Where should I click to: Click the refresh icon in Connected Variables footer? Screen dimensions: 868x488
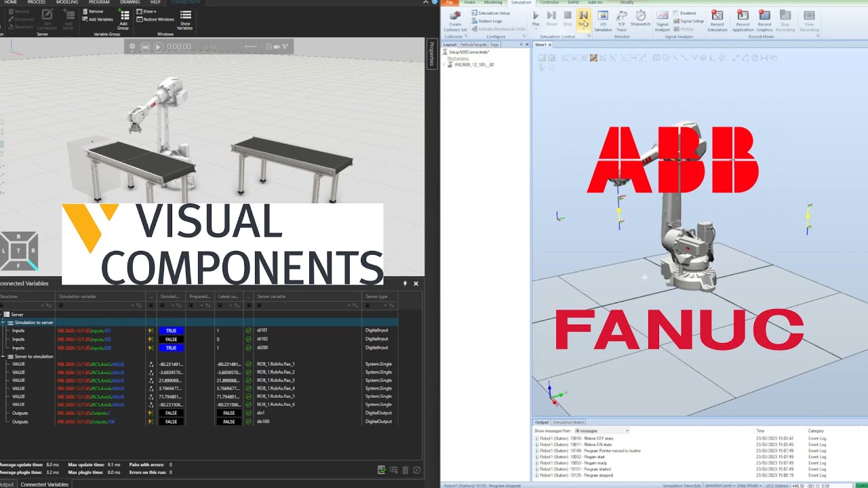click(x=417, y=470)
